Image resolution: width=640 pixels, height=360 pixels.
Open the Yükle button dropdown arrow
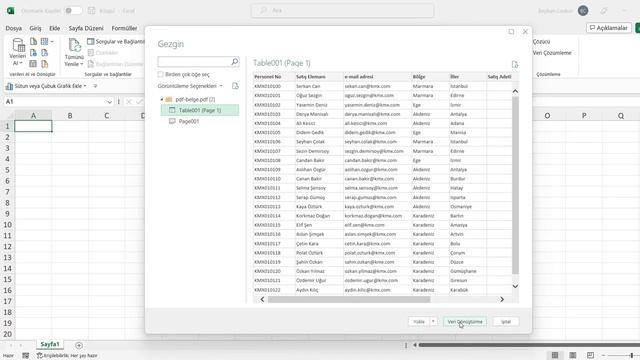click(433, 322)
